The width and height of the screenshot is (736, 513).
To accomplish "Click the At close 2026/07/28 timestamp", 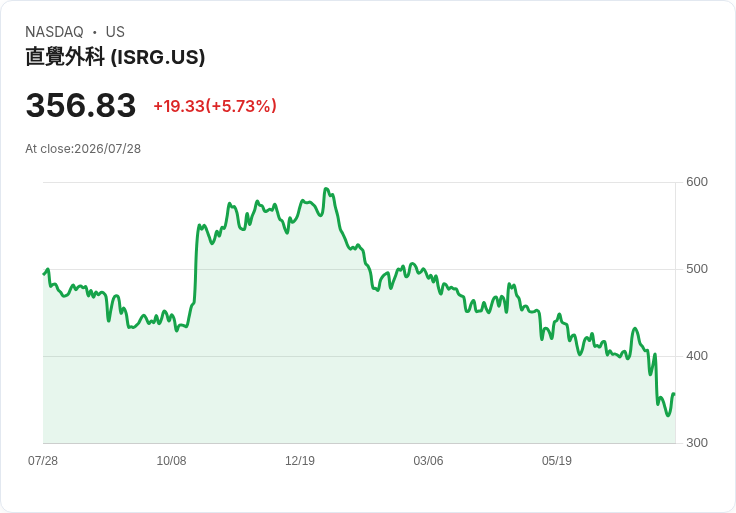I will click(83, 149).
